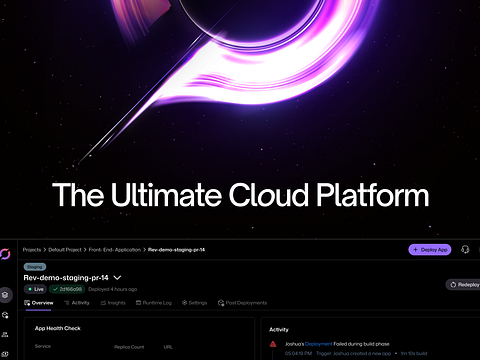Switch to the Overview tab
Image resolution: width=480 pixels, height=360 pixels.
pos(39,303)
